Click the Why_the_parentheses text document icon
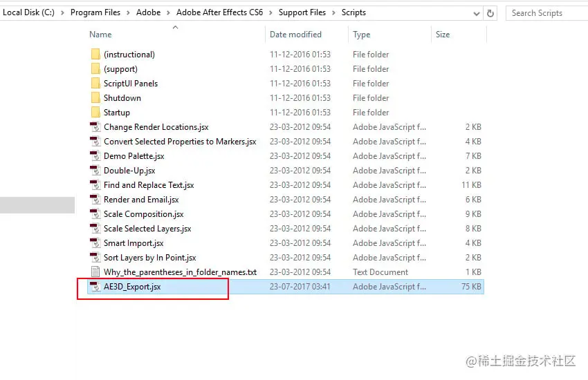 (x=95, y=272)
